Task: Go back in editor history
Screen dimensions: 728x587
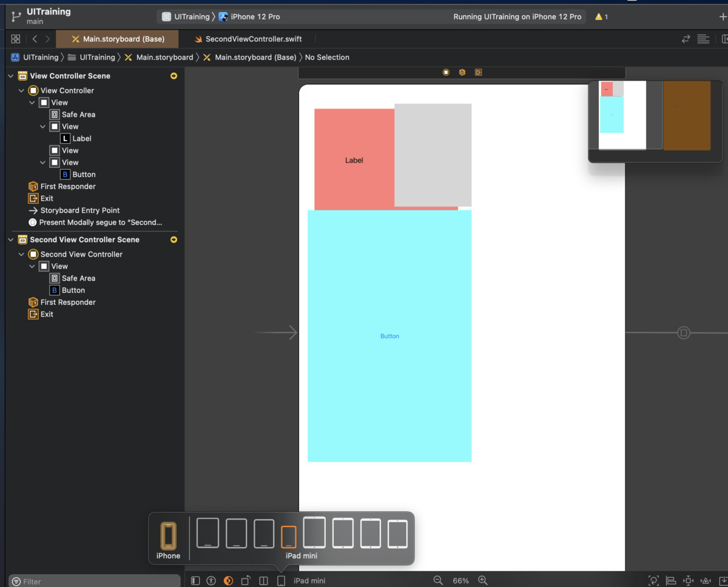Action: pos(35,39)
